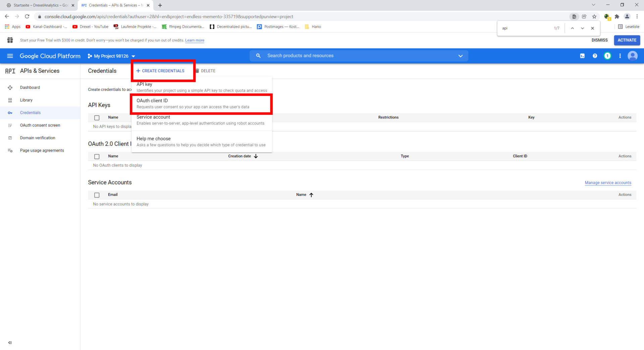Click the Page usage agreements icon
Viewport: 644px width, 350px height.
coord(10,150)
